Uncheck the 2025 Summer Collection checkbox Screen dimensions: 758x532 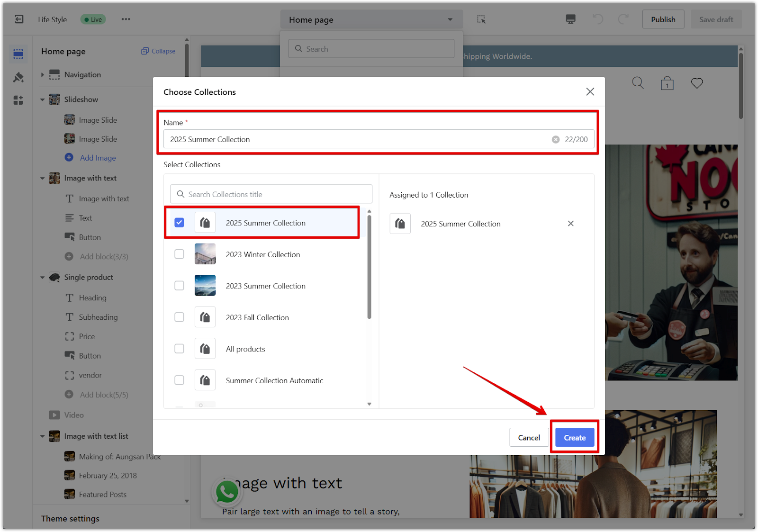click(179, 223)
